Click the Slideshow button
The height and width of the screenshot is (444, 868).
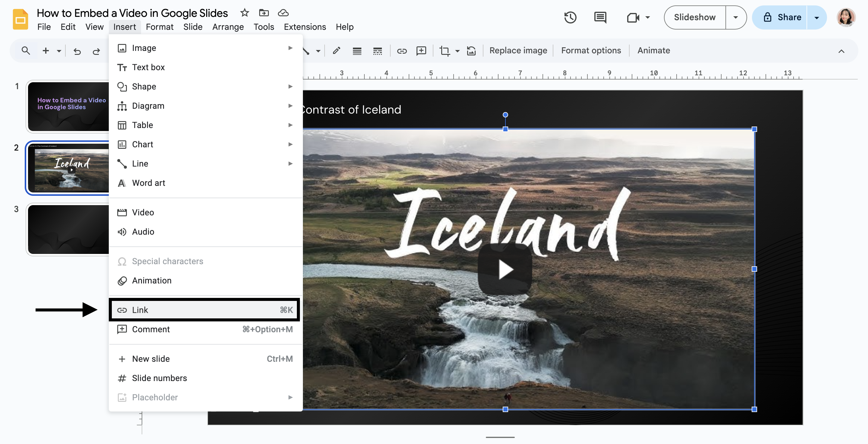coord(694,17)
